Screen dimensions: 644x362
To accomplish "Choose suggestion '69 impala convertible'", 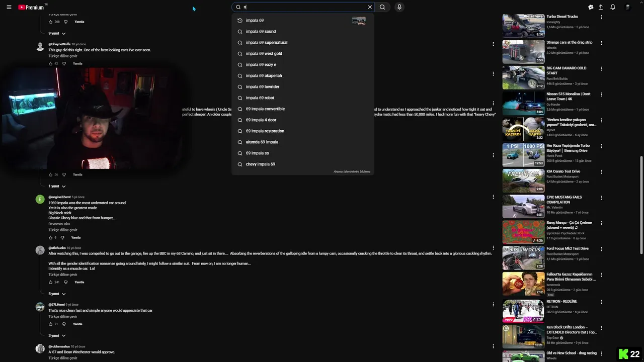I will click(302, 109).
